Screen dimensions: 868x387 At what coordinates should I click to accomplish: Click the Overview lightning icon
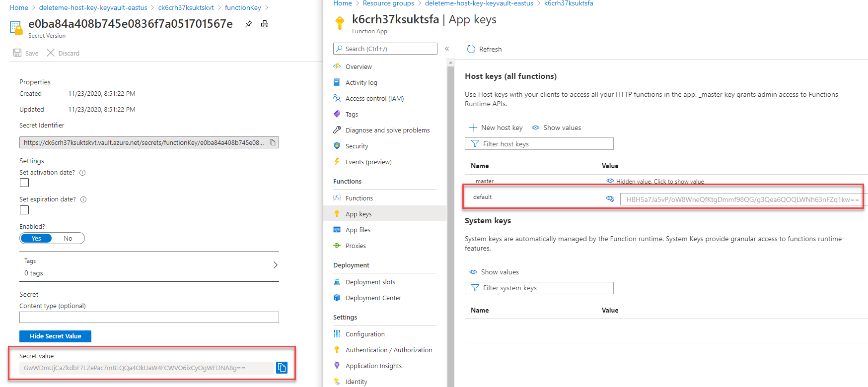[337, 66]
